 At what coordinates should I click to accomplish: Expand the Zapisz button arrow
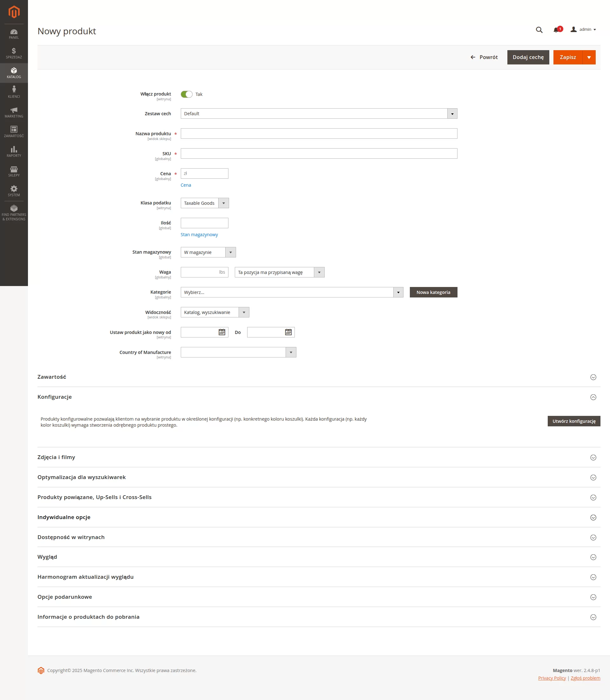pos(589,57)
